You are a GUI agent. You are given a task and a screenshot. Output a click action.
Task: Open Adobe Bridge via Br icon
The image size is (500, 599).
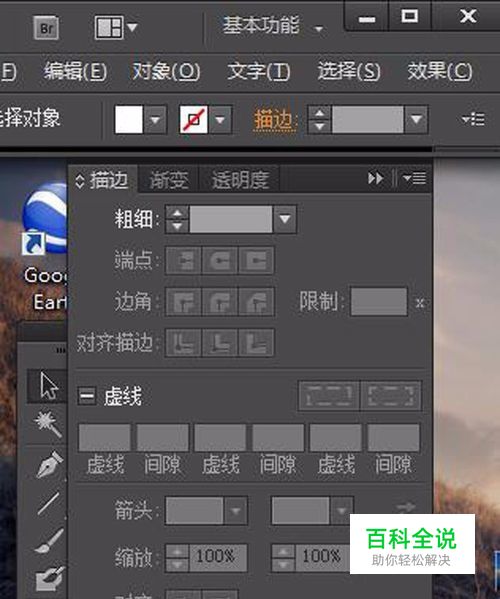coord(46,28)
